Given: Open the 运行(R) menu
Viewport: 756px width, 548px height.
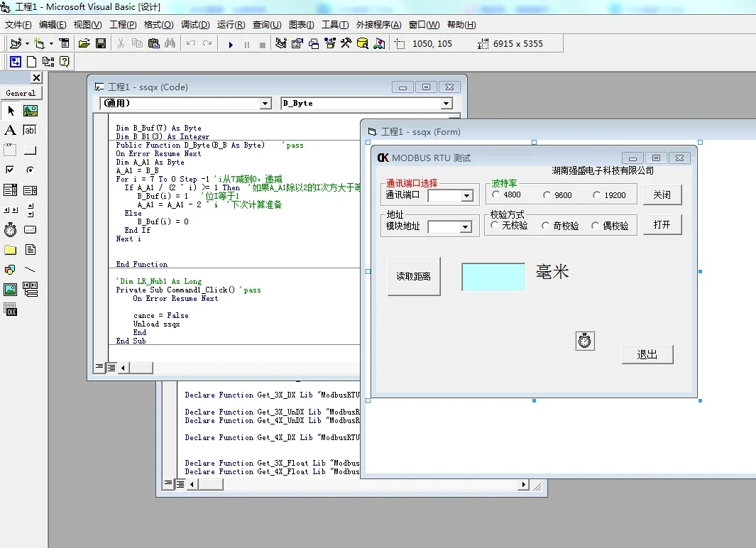Looking at the screenshot, I should click(231, 25).
